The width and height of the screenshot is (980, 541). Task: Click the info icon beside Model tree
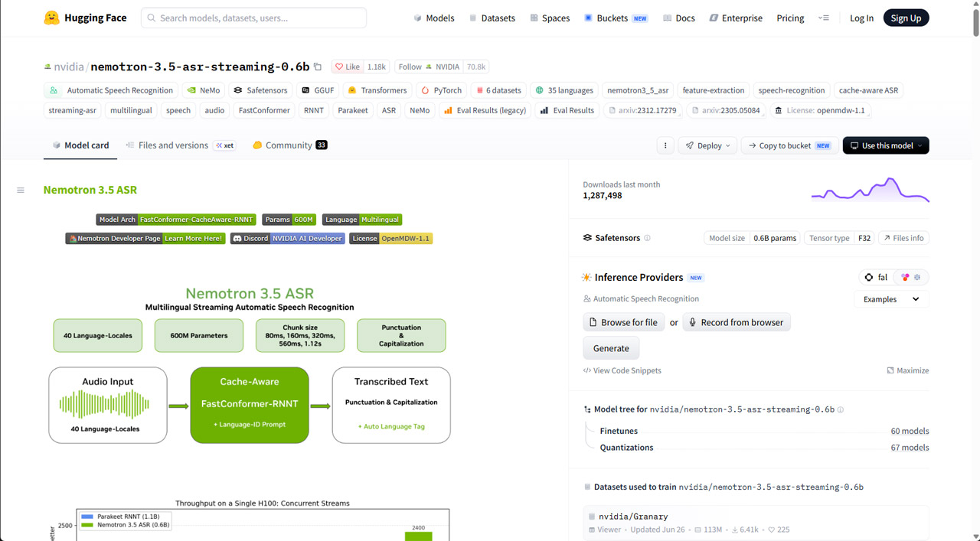841,409
